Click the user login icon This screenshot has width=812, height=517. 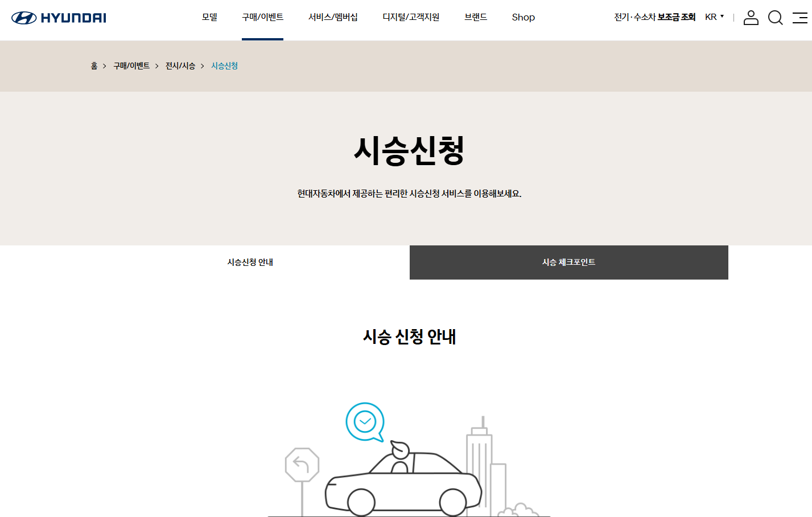point(751,18)
